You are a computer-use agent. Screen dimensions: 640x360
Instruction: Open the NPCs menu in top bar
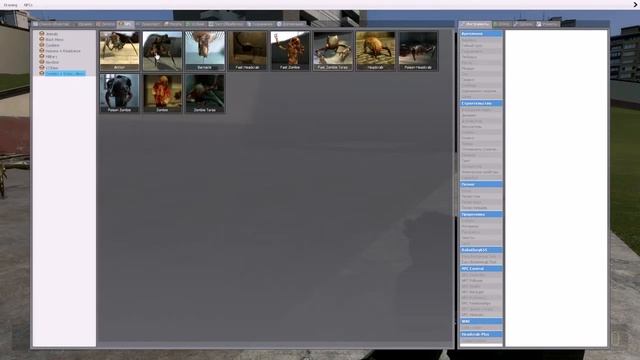pyautogui.click(x=28, y=5)
